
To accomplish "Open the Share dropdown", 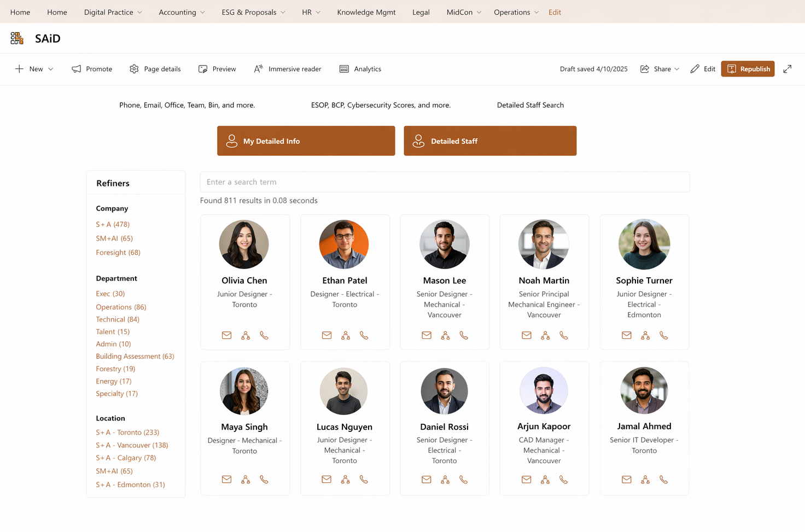I will pyautogui.click(x=677, y=69).
